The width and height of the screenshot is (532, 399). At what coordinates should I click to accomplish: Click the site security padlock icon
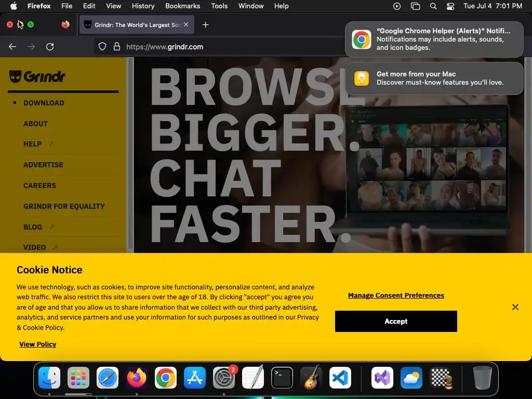pos(117,46)
